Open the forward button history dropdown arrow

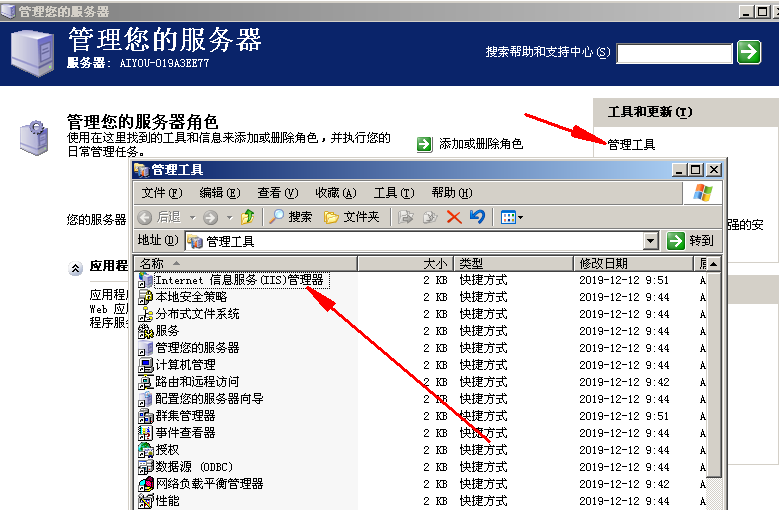(x=230, y=218)
